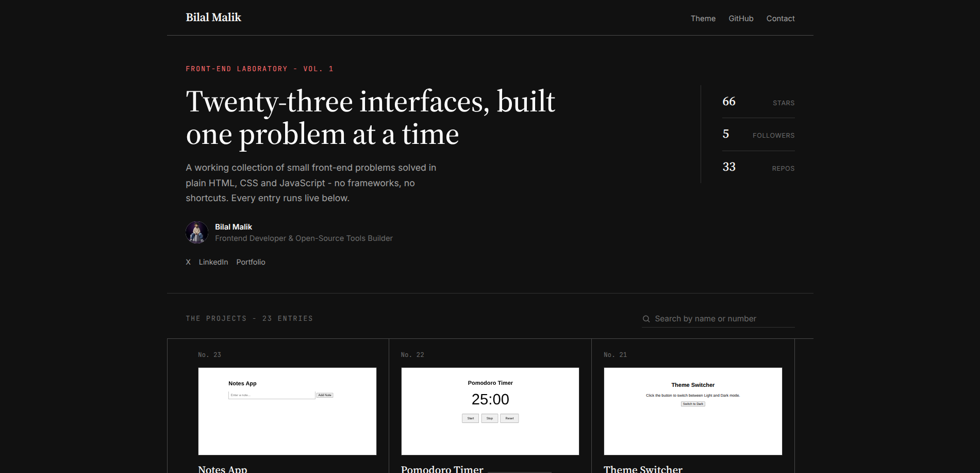Visit the LinkedIn profile link
980x473 pixels.
tap(213, 262)
